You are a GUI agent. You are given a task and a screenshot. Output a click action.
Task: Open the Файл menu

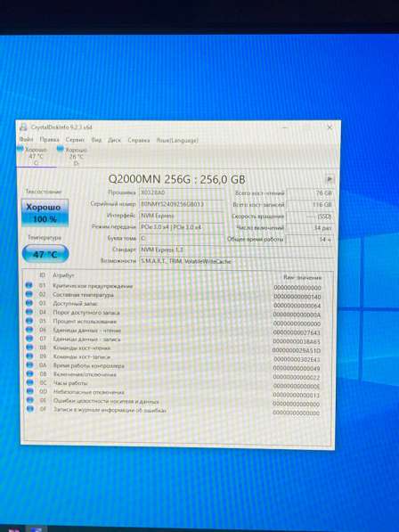point(26,139)
